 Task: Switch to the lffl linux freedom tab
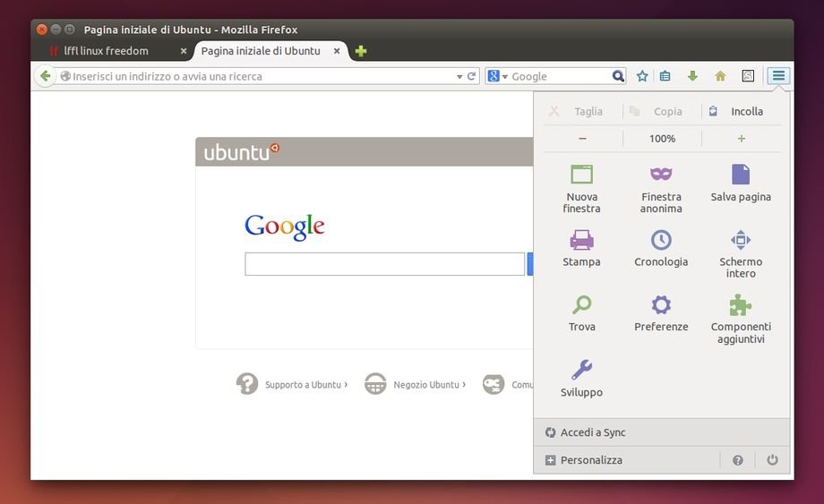106,51
